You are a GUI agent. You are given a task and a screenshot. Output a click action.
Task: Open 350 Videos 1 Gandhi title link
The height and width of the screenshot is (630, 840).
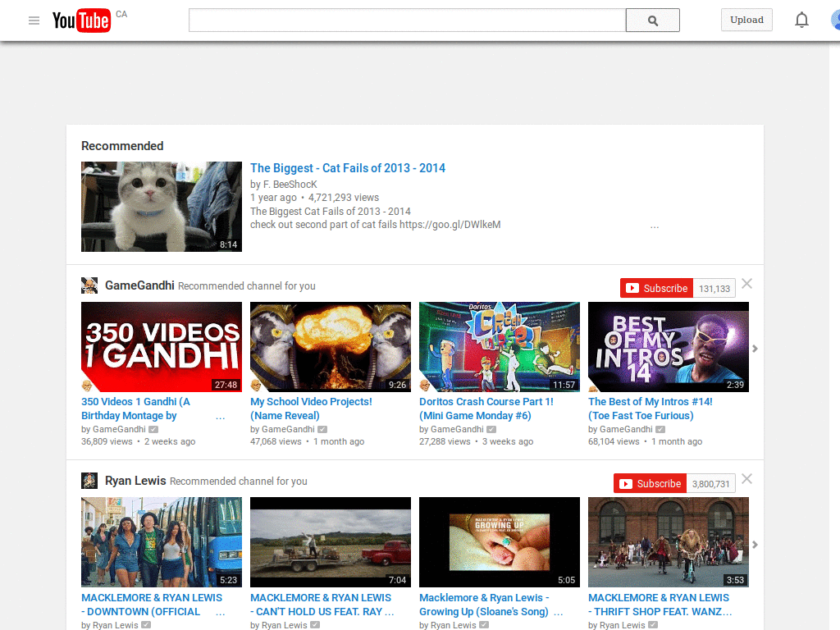point(135,409)
